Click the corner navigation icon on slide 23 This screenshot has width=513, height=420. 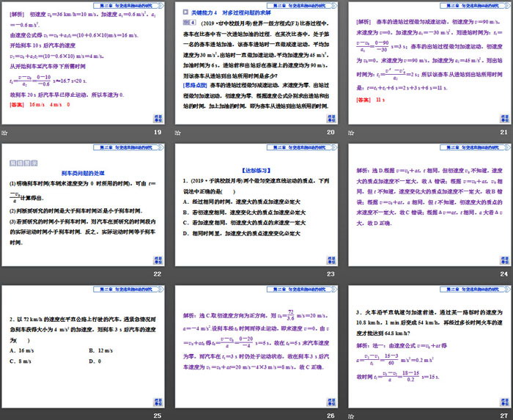[x=331, y=260]
